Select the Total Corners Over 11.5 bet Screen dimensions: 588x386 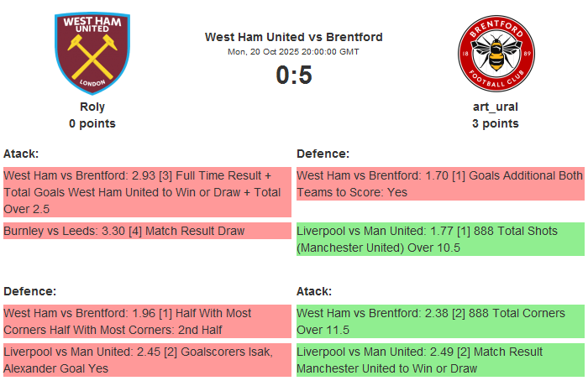click(x=440, y=321)
